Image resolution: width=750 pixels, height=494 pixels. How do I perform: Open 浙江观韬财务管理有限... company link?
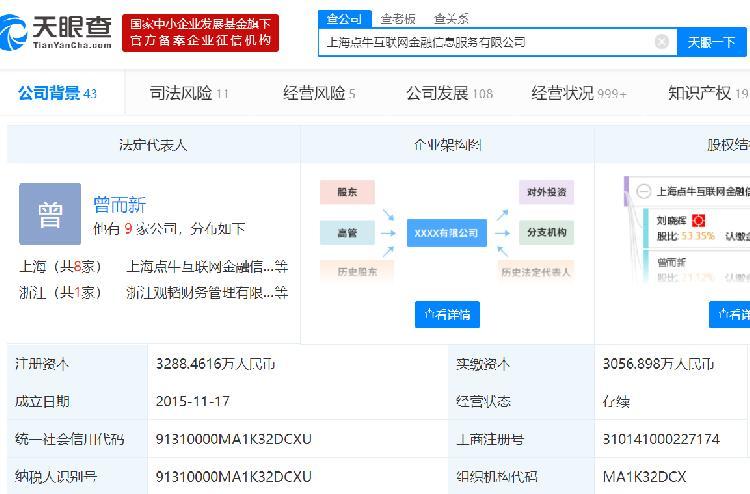[207, 292]
